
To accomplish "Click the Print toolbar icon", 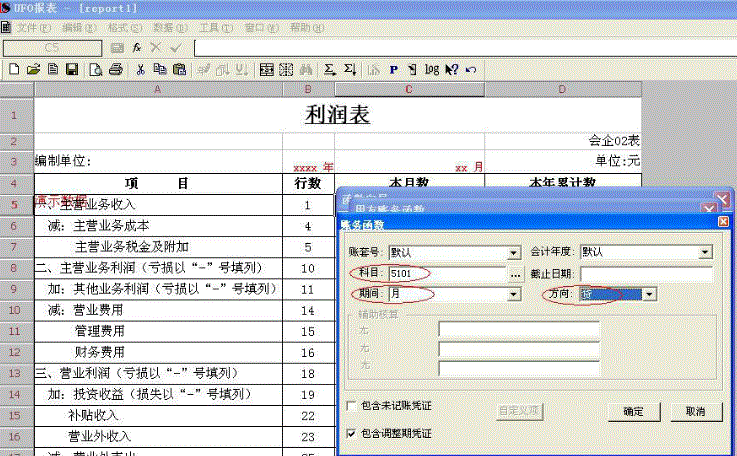I will point(116,70).
